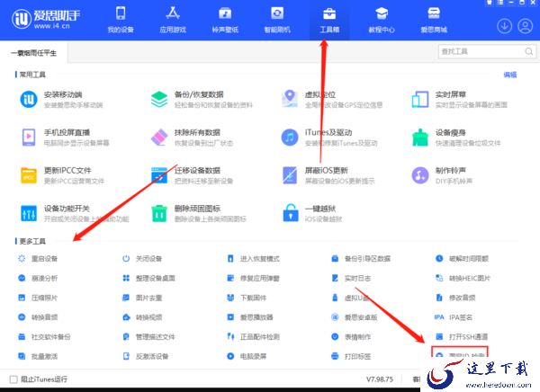The image size is (540, 392).
Task: Launch 爱思播放器 player
Action: click(250, 317)
